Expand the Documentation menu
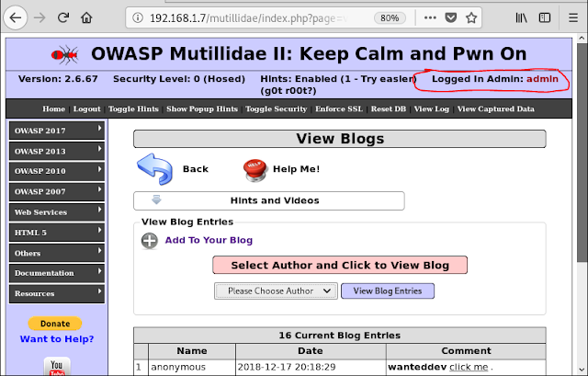The height and width of the screenshot is (376, 588). pyautogui.click(x=57, y=273)
